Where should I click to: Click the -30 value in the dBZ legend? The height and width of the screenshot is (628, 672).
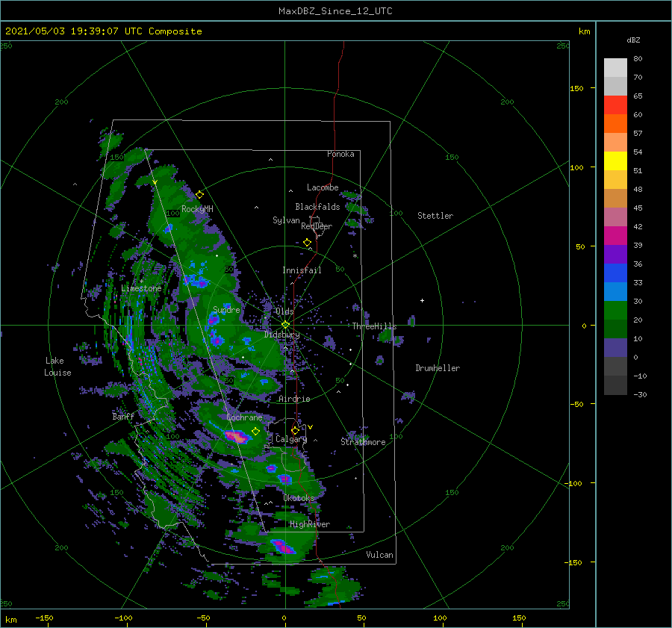click(640, 394)
